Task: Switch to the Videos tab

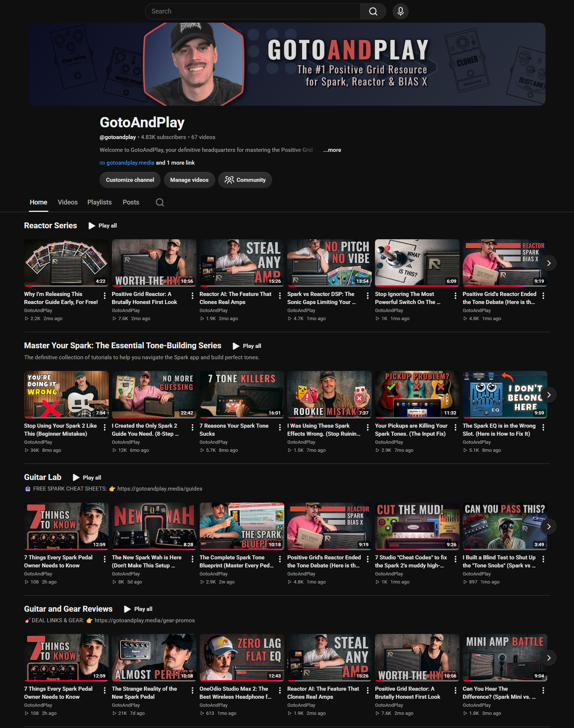Action: [68, 202]
